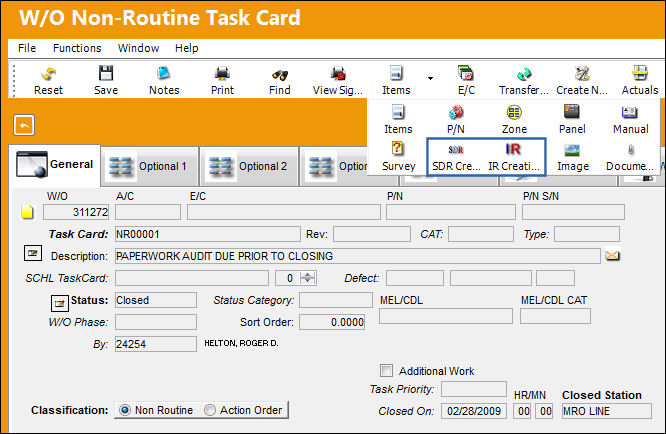Screen dimensions: 666x434
Task: Click the MEL/CDL field
Action: [x=446, y=316]
